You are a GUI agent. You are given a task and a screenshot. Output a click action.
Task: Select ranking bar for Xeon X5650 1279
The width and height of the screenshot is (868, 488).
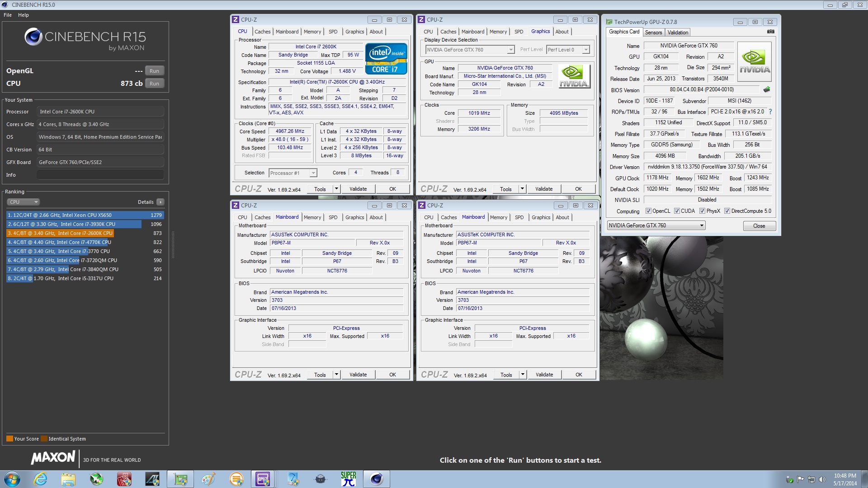point(85,215)
